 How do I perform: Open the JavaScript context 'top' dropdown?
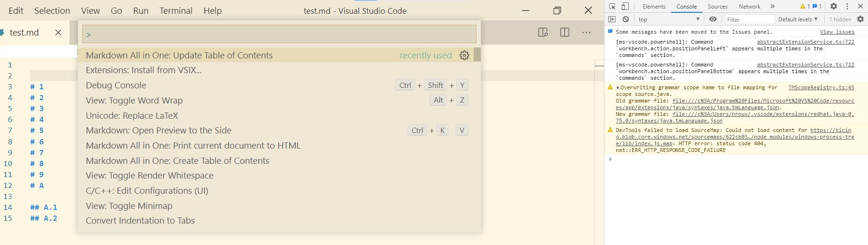669,19
